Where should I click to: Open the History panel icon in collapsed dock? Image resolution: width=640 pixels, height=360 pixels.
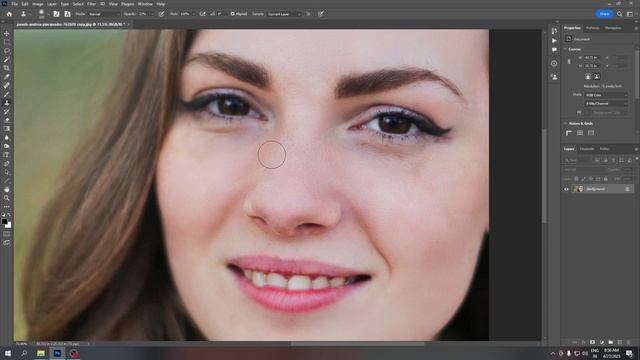point(554,31)
